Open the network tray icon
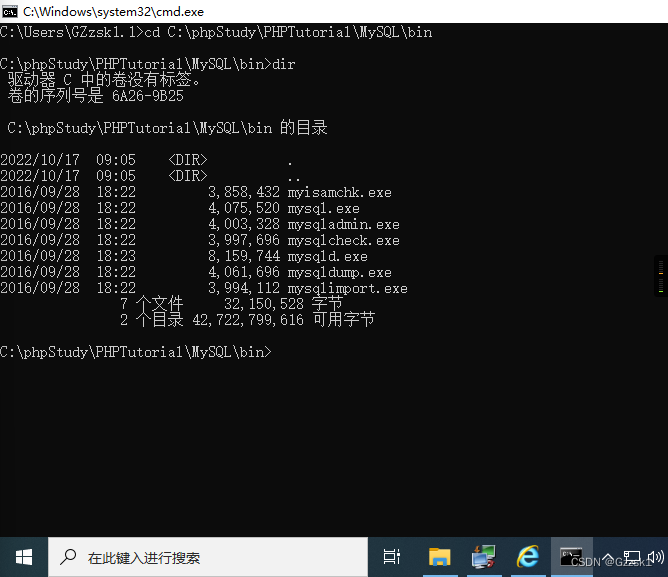Viewport: 668px width, 577px height. tap(632, 557)
